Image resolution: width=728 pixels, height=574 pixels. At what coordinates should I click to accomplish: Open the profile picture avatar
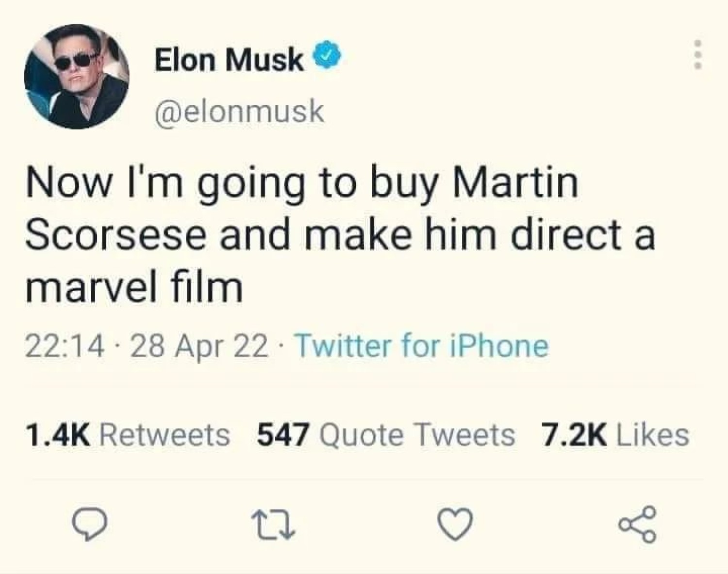point(77,77)
